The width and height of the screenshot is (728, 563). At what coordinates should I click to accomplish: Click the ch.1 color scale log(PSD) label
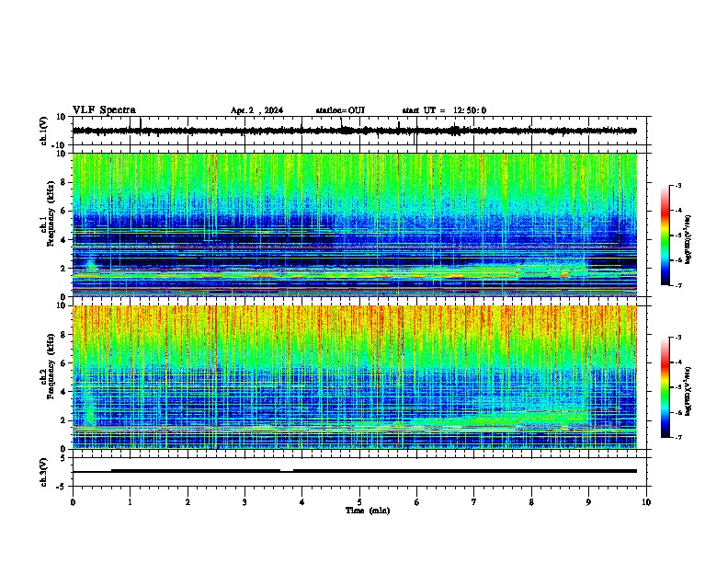[688, 240]
